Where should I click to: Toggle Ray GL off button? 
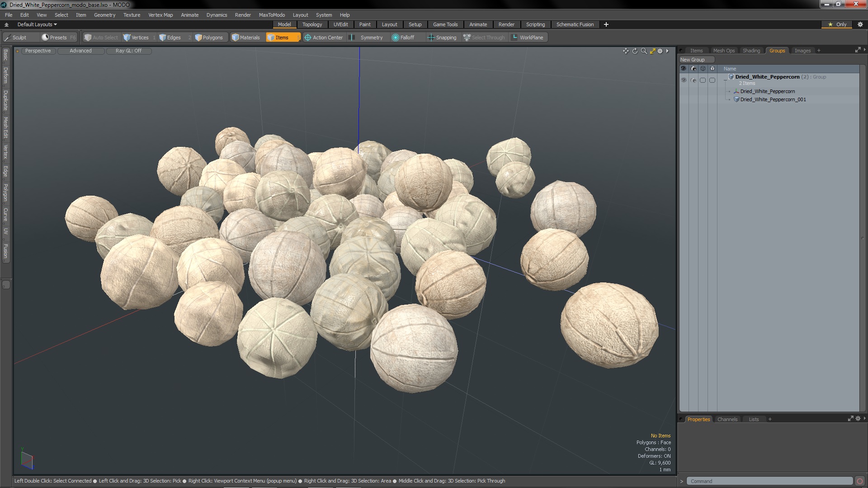(128, 50)
